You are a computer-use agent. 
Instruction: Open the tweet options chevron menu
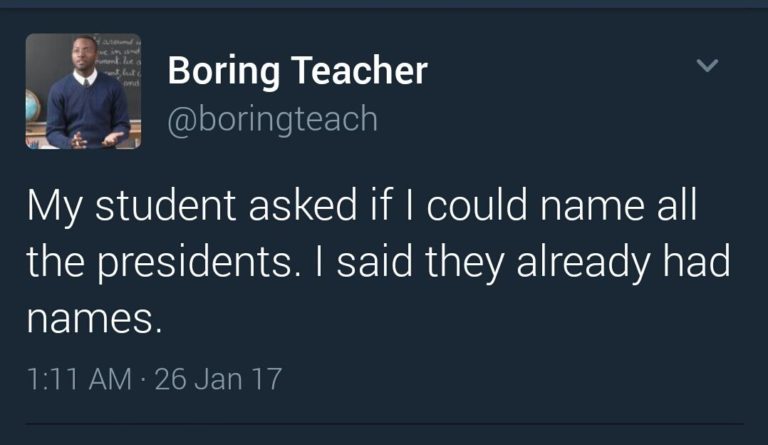coord(707,66)
